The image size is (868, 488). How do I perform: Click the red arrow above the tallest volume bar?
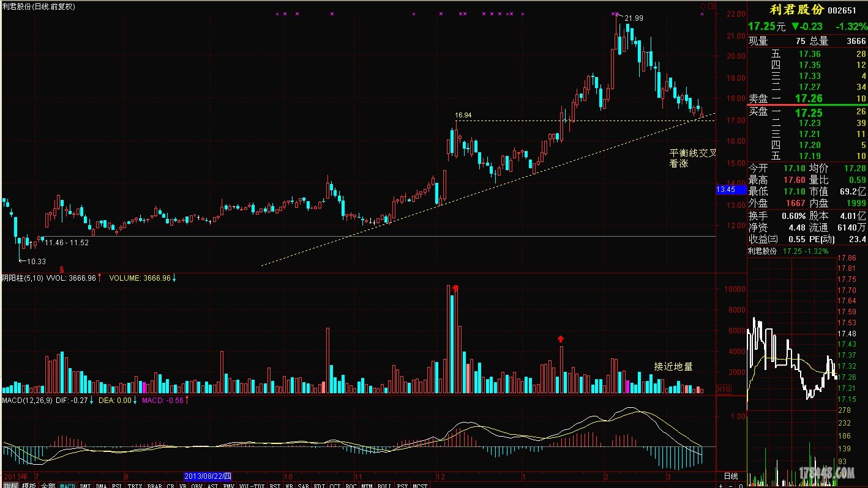455,289
